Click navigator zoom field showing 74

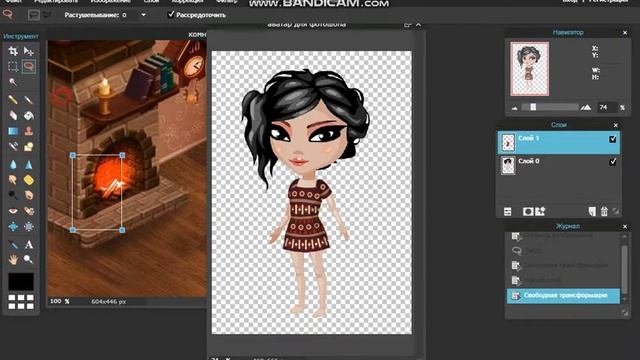point(608,107)
